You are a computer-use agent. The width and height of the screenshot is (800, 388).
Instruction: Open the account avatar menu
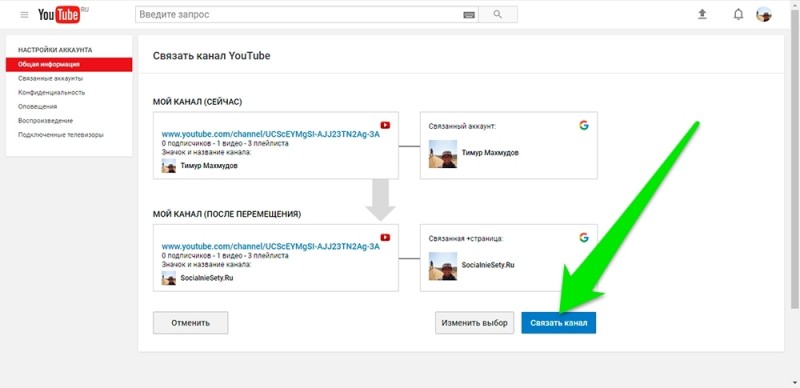[764, 14]
